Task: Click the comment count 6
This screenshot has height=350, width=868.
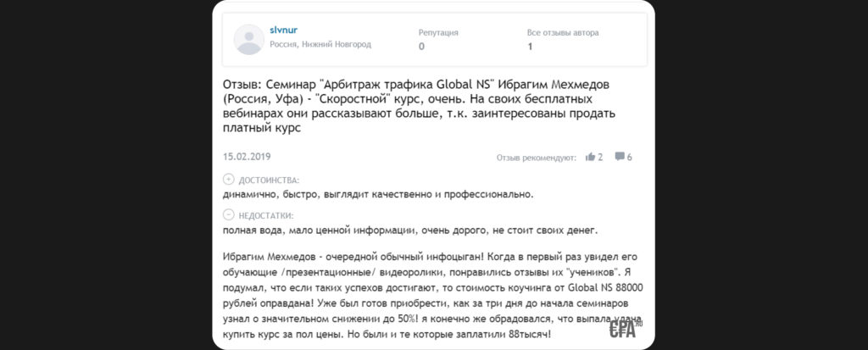Action: [x=630, y=158]
